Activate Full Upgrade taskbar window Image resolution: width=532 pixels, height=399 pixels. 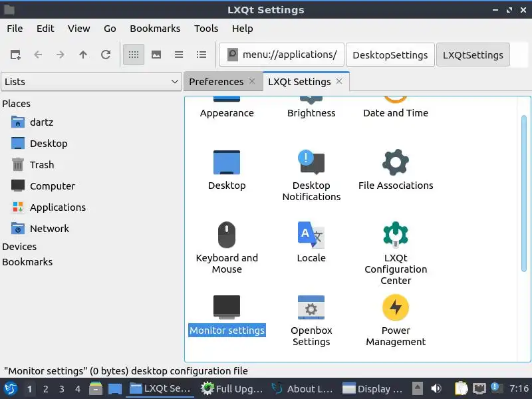pos(231,388)
